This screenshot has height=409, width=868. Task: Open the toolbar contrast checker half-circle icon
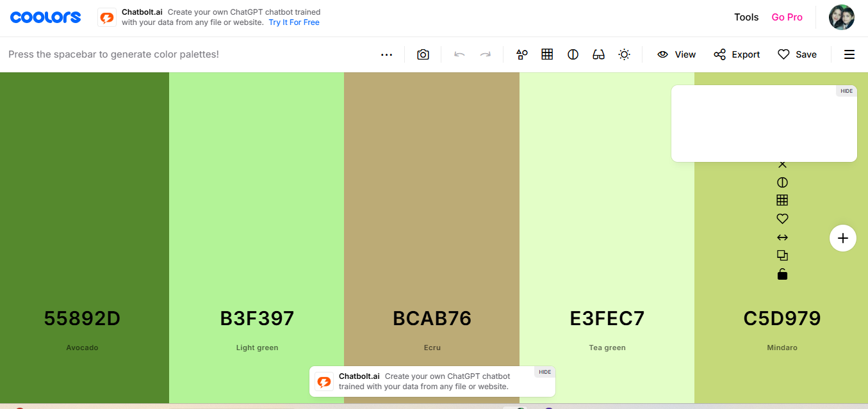(x=573, y=54)
